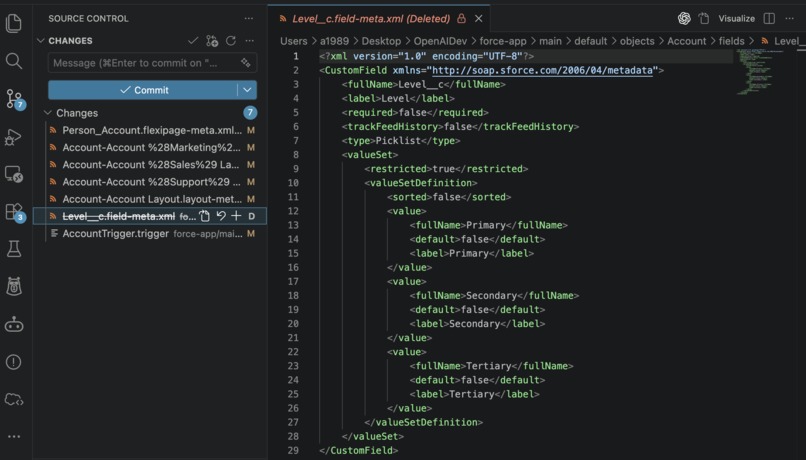The image size is (806, 460).
Task: Close the Level__c.field-meta.xml tab
Action: click(479, 19)
